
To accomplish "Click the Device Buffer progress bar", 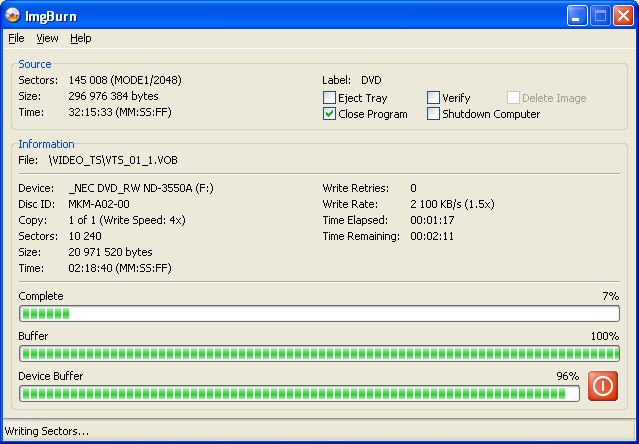I will 299,393.
